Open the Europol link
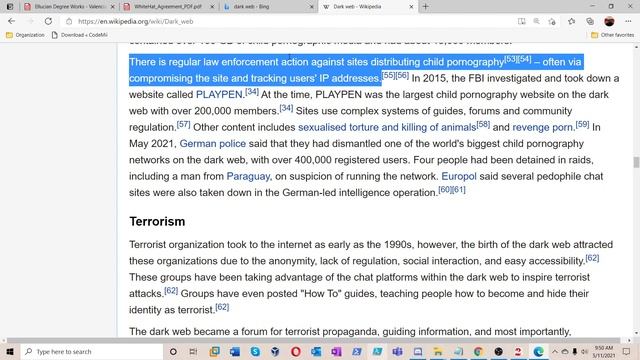Image resolution: width=640 pixels, height=360 pixels. (459, 176)
